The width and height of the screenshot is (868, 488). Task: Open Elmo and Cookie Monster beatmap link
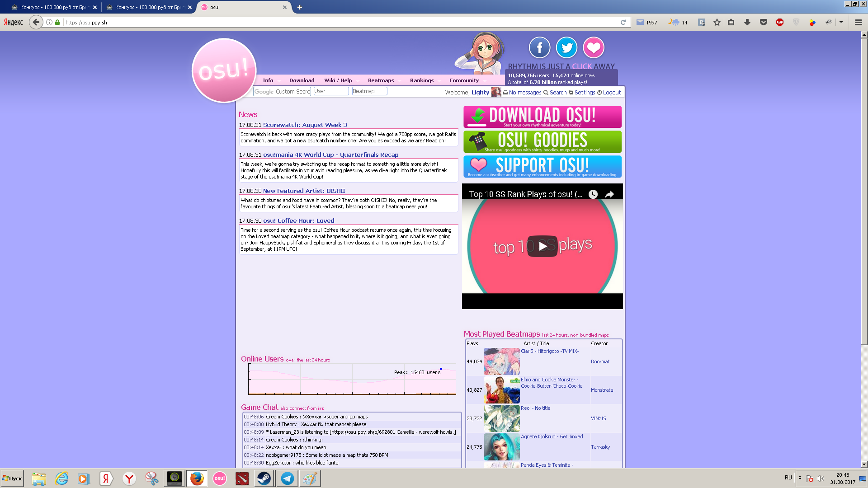point(552,383)
